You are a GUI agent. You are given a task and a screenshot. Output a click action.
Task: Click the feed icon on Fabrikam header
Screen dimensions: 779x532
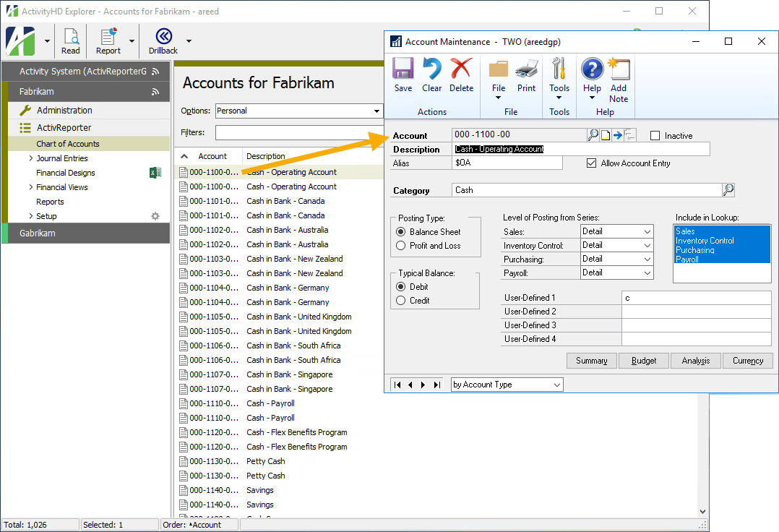coord(155,91)
